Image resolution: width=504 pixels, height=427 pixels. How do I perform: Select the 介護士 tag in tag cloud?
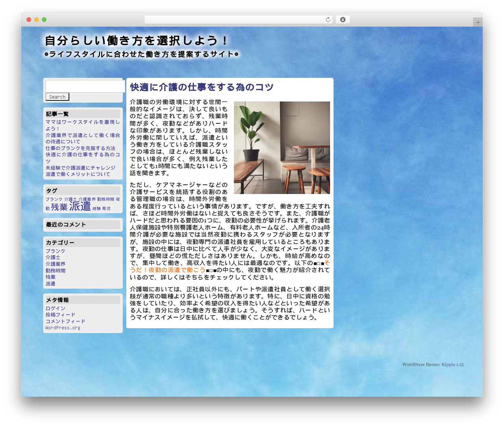click(x=70, y=199)
